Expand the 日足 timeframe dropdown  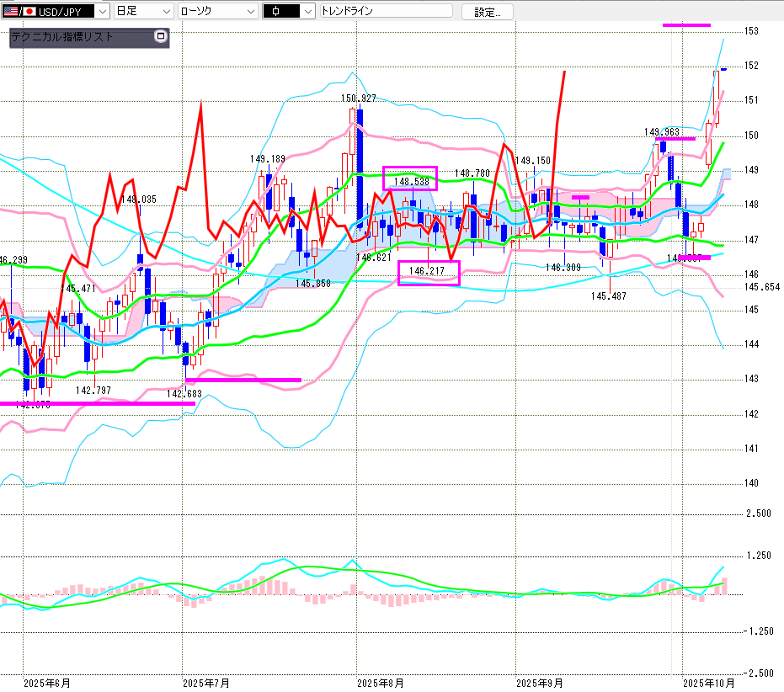pyautogui.click(x=143, y=12)
